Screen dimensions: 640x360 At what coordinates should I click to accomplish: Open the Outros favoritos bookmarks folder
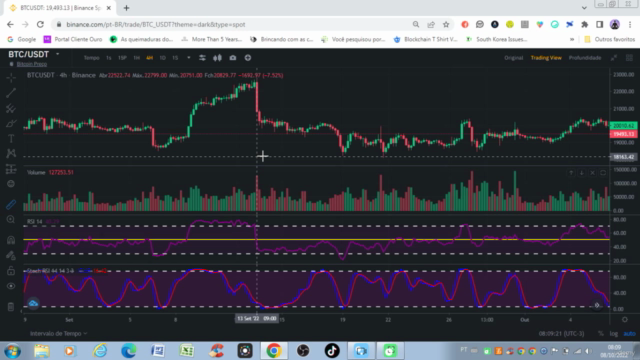point(610,39)
